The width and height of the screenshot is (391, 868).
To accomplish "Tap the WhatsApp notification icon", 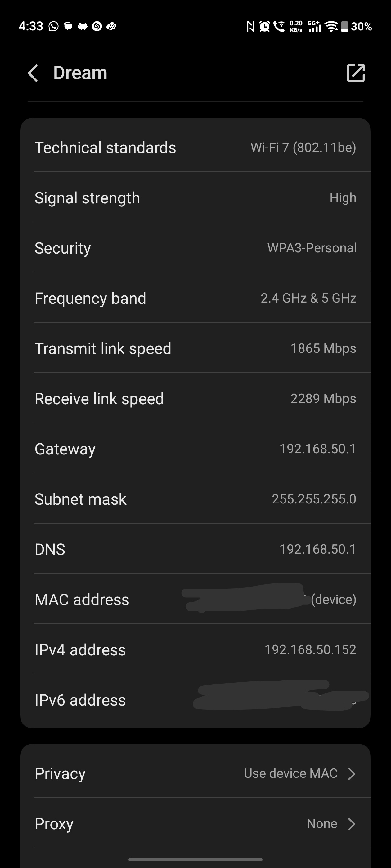I will (53, 26).
